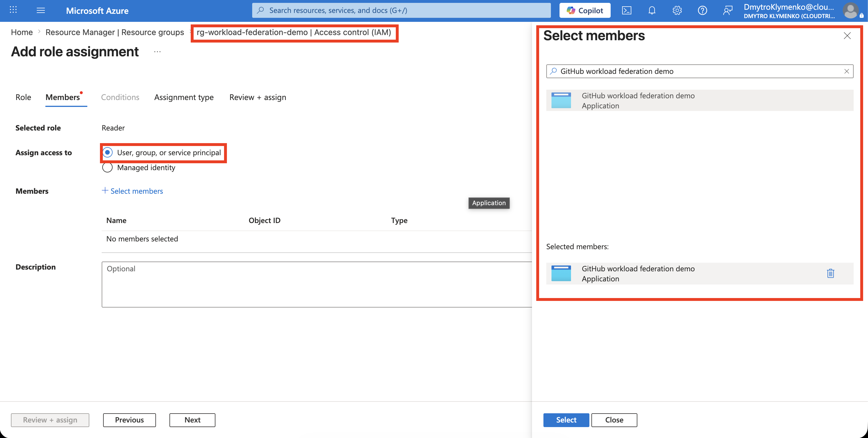The image size is (868, 438).
Task: Click the Object ID column header
Action: 265,220
